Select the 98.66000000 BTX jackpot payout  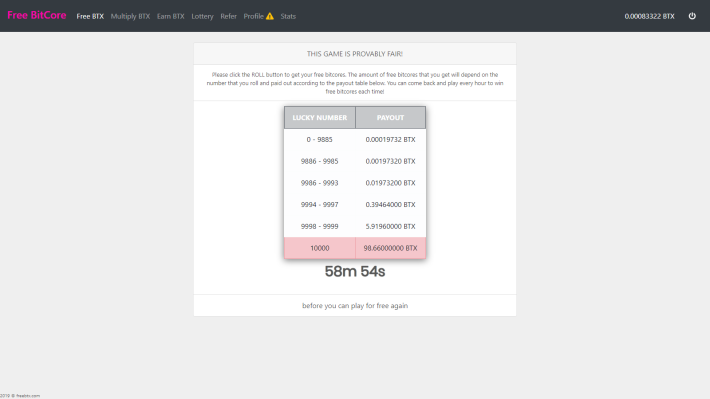click(x=390, y=248)
